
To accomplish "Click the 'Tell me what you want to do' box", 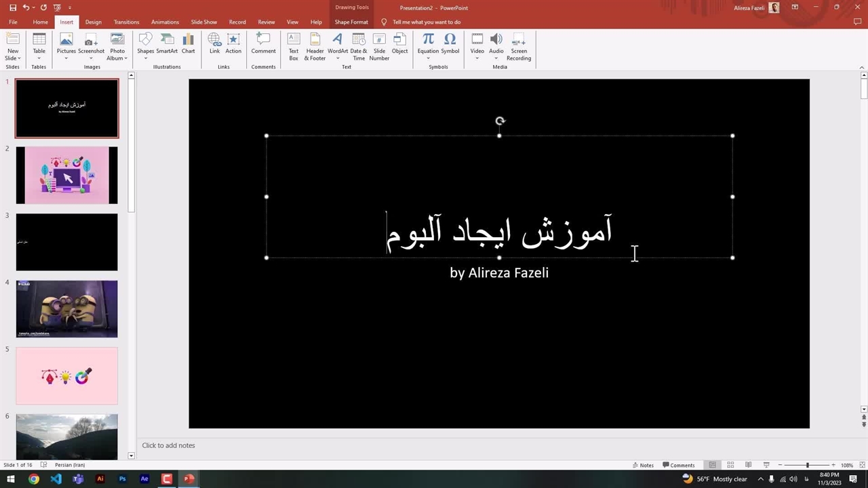I will click(427, 22).
